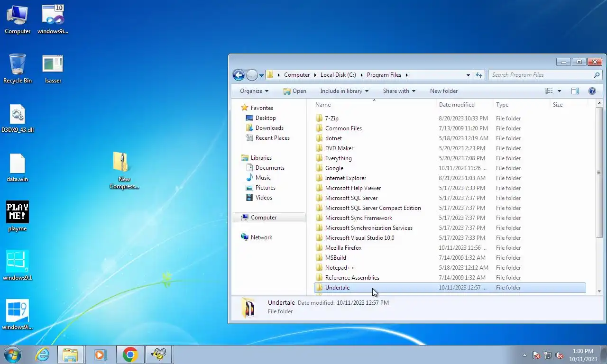
Task: Select Downloads in navigation pane
Action: [x=269, y=128]
